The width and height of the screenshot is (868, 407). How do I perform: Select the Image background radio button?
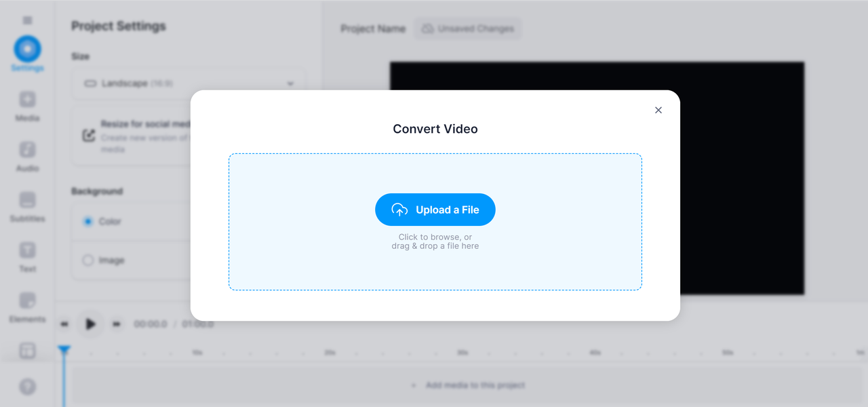(87, 260)
